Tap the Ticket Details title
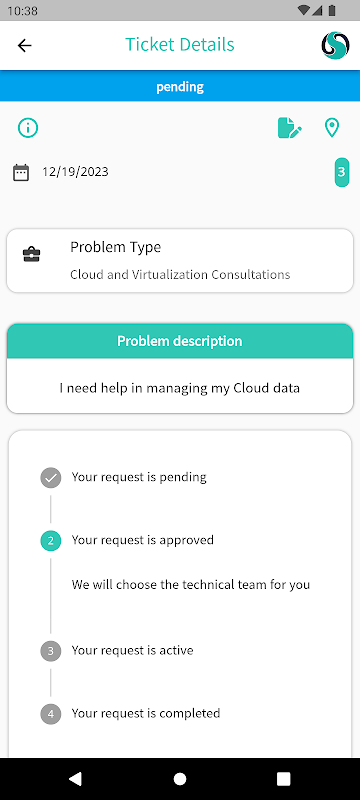 [180, 45]
